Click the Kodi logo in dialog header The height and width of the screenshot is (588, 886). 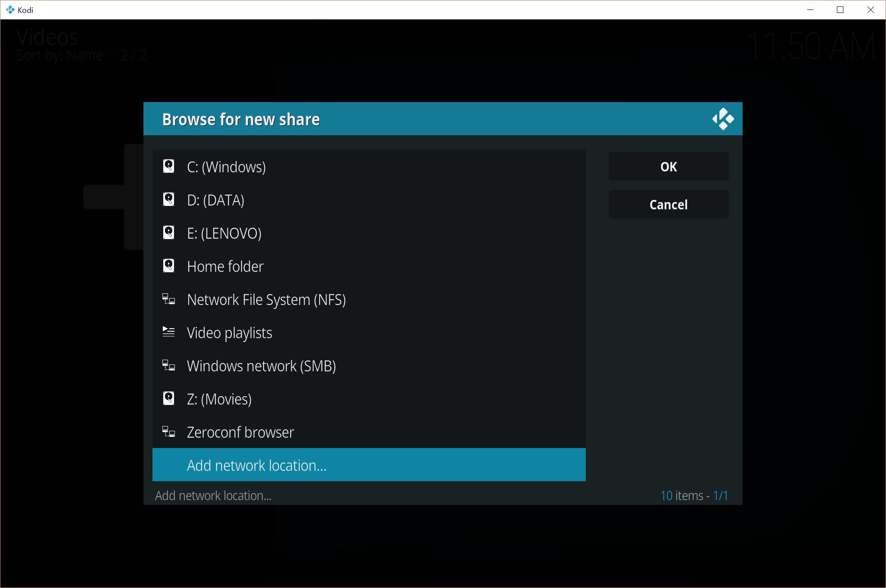723,119
